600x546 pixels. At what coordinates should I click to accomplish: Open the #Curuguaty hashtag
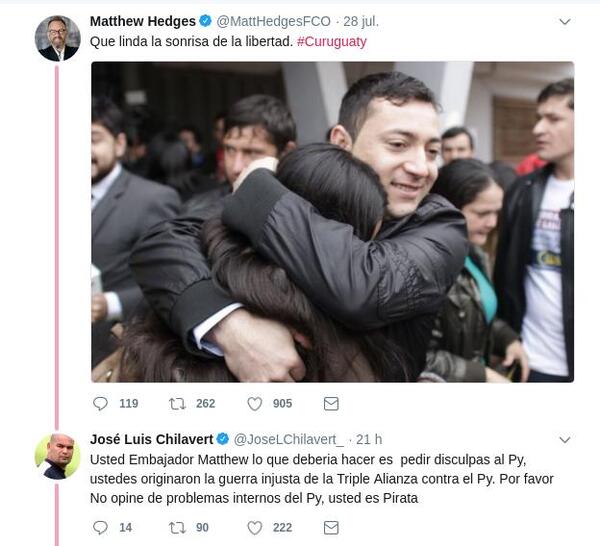[331, 41]
